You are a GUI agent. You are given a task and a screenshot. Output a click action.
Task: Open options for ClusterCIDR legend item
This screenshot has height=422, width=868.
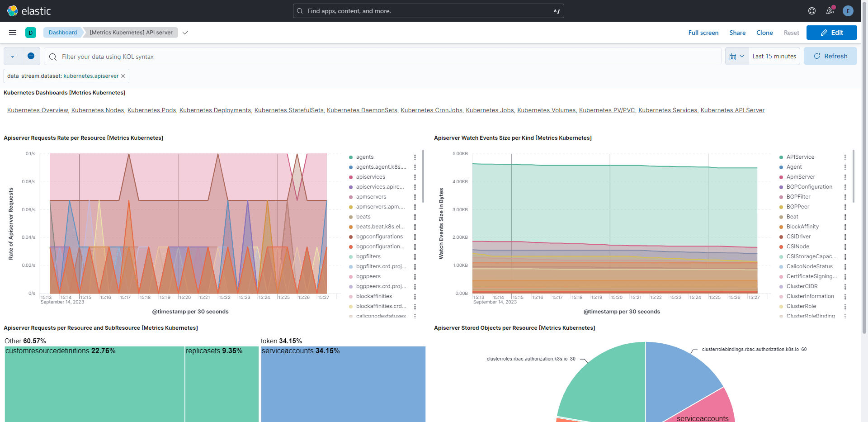coord(845,286)
